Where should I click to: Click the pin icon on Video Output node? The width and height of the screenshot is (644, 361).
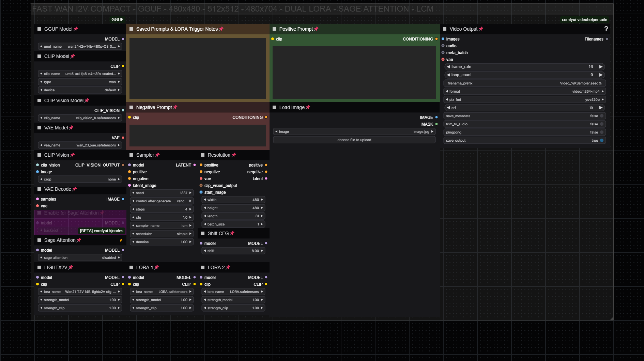click(481, 29)
